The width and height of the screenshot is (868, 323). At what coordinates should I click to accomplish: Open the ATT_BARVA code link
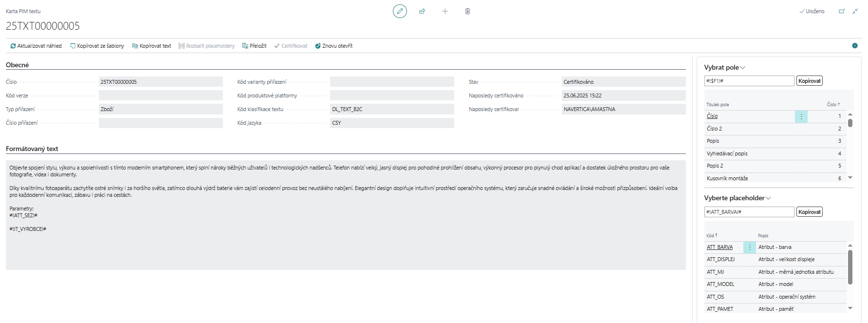720,247
